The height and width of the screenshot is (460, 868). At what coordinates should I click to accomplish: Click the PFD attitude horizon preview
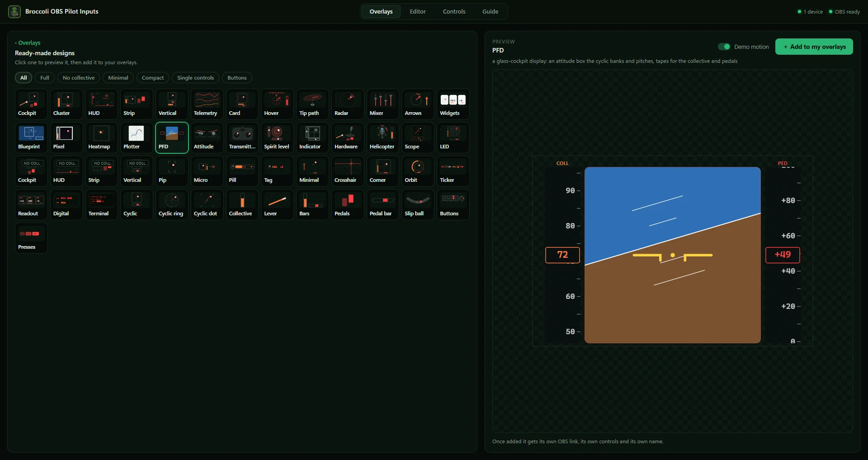672,255
